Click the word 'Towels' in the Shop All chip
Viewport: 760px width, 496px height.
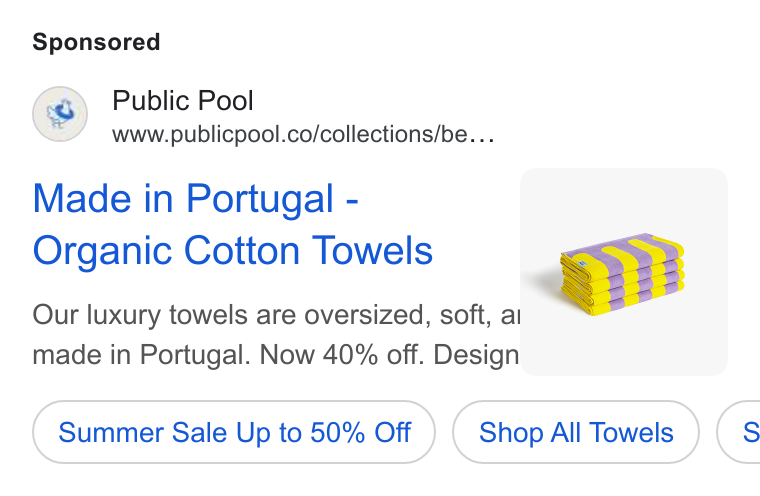[x=632, y=432]
